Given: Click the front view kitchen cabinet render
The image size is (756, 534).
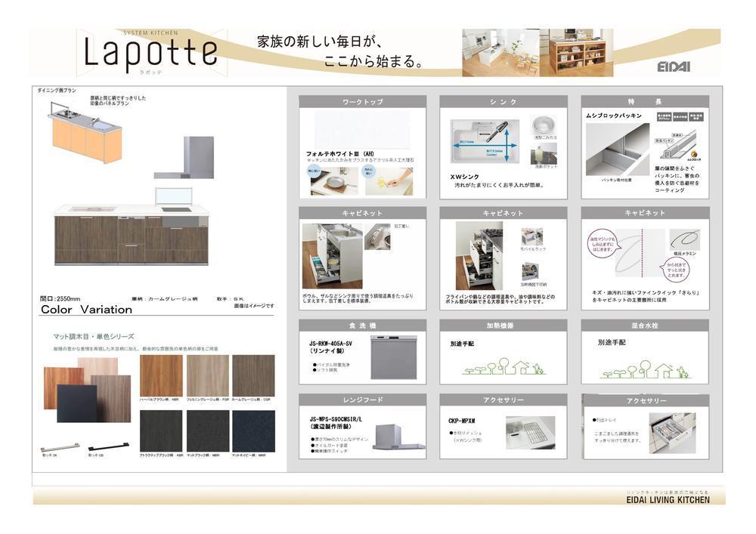Looking at the screenshot, I should click(x=132, y=234).
